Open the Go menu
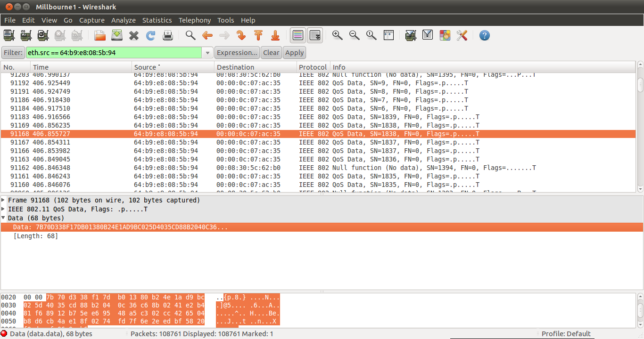The width and height of the screenshot is (644, 339). tap(68, 20)
